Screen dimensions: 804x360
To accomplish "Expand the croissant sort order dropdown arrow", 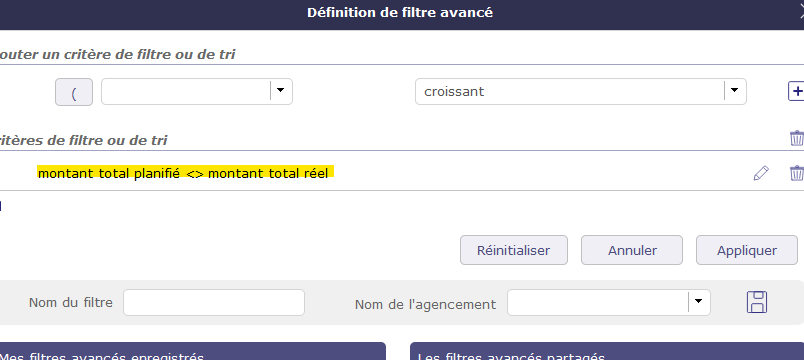I will pyautogui.click(x=734, y=91).
